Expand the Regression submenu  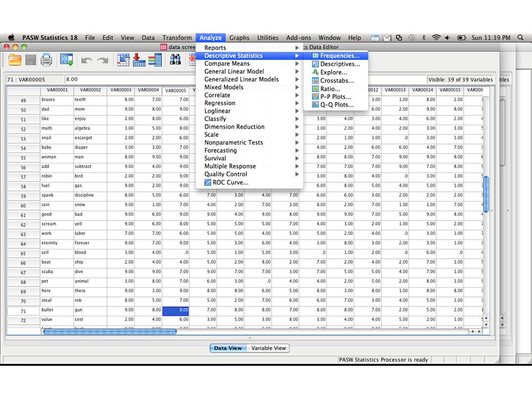point(249,103)
